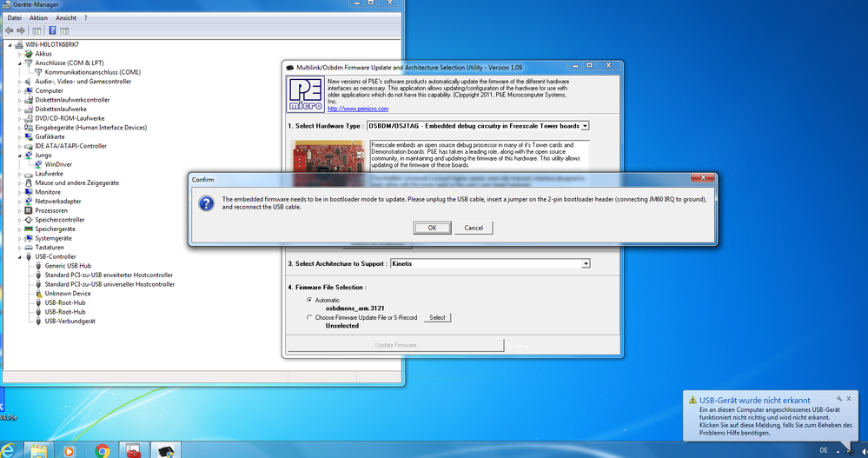Click the P&E micro logo image
Viewport: 868px width, 458px height.
click(306, 95)
